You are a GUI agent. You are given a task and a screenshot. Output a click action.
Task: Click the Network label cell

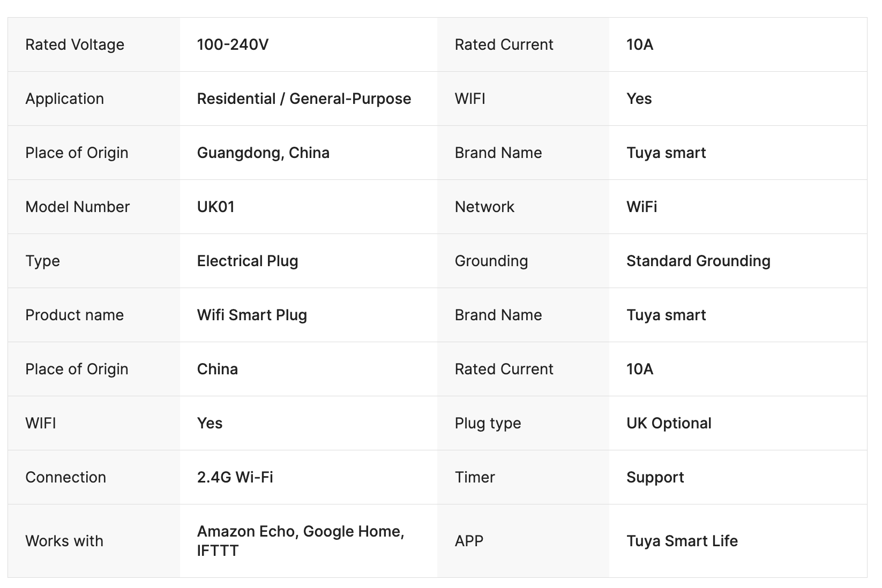coord(484,207)
